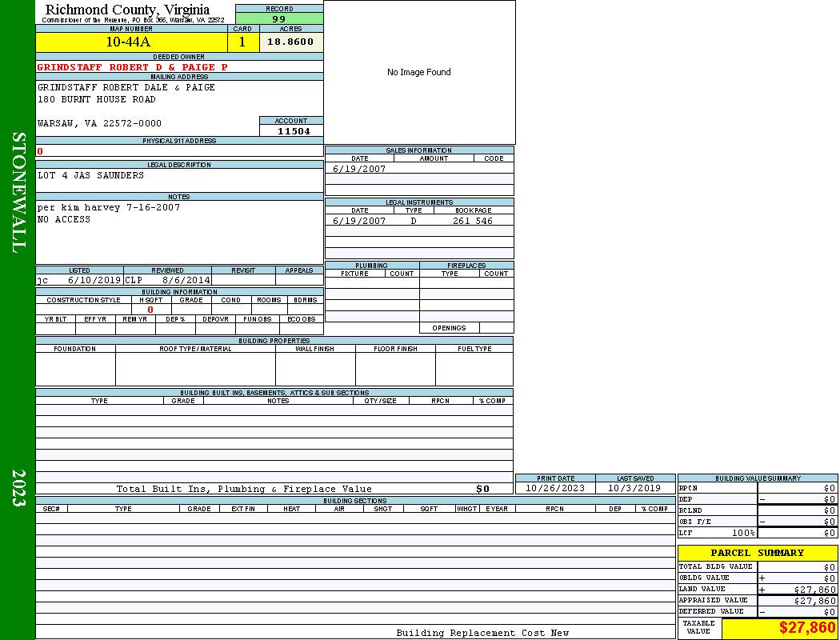840x640 pixels.
Task: Click the card number 1 field
Action: (242, 42)
